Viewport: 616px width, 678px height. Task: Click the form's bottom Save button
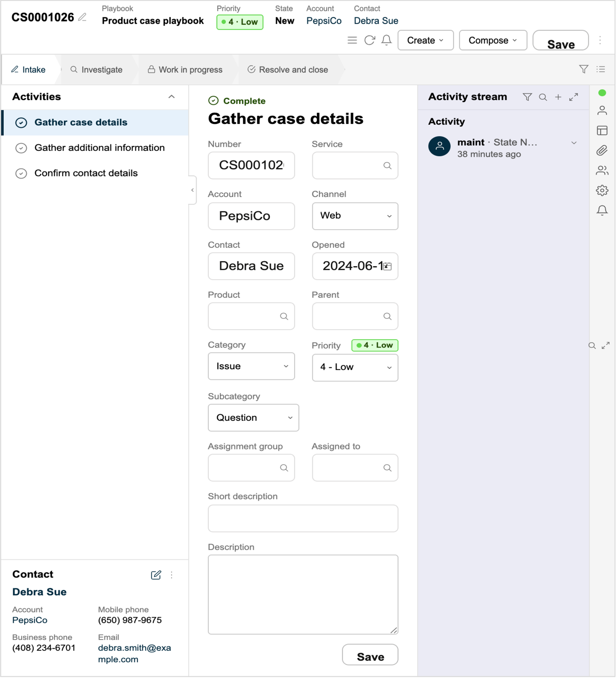click(x=370, y=655)
